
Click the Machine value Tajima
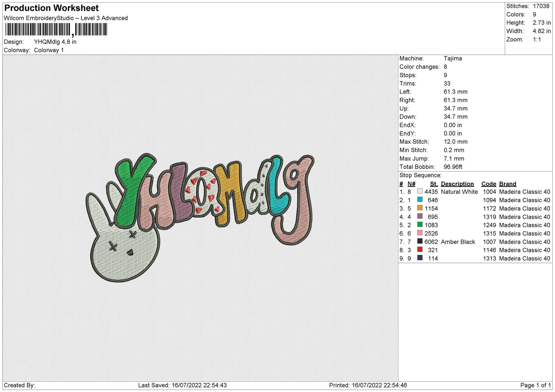coord(453,58)
